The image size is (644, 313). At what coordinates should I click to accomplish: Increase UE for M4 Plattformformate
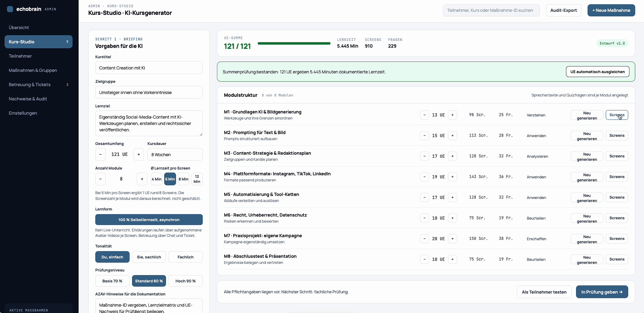(452, 177)
